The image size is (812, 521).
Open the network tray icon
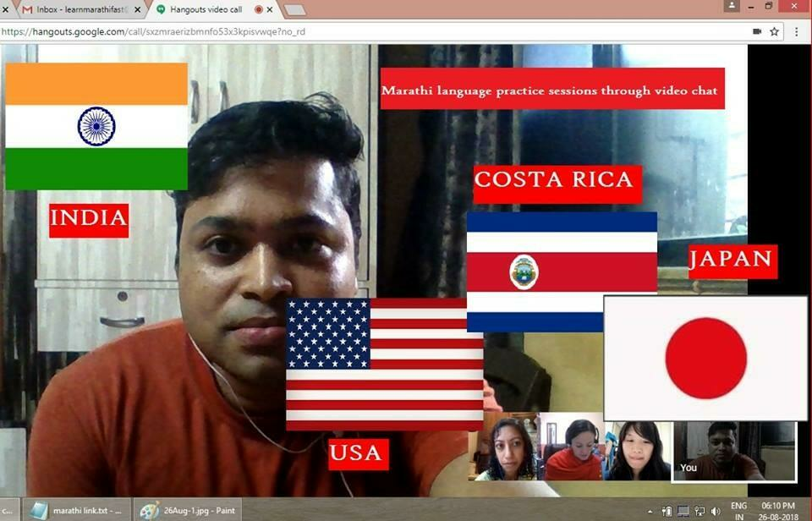700,511
